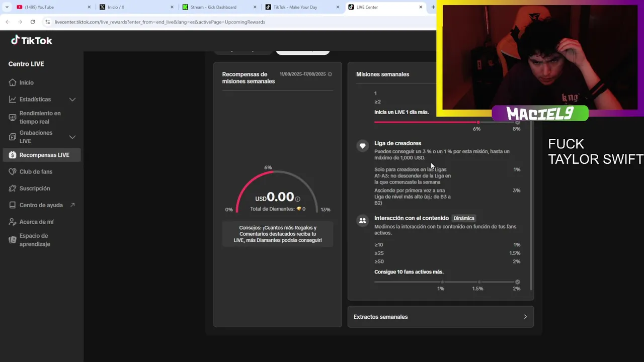Close the LIVE Center tab
Viewport: 644px width, 362px height.
421,7
